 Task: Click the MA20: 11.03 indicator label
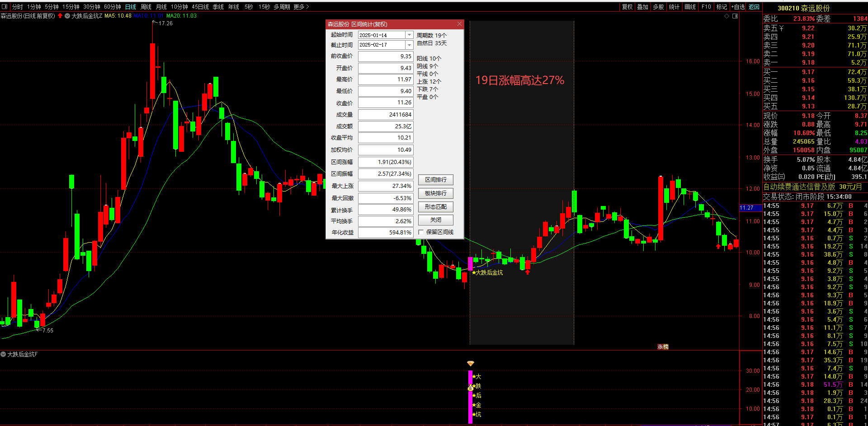pyautogui.click(x=181, y=16)
